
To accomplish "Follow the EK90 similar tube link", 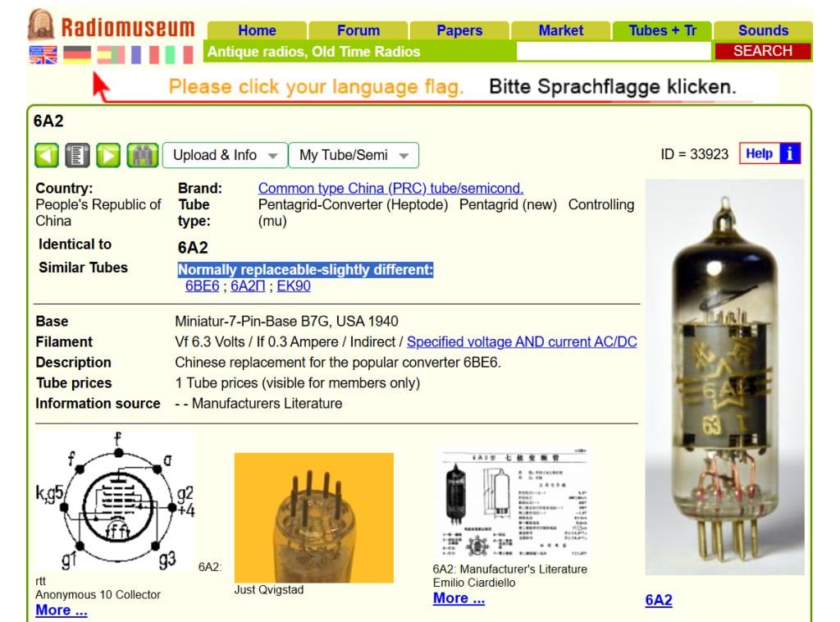I will (x=294, y=286).
